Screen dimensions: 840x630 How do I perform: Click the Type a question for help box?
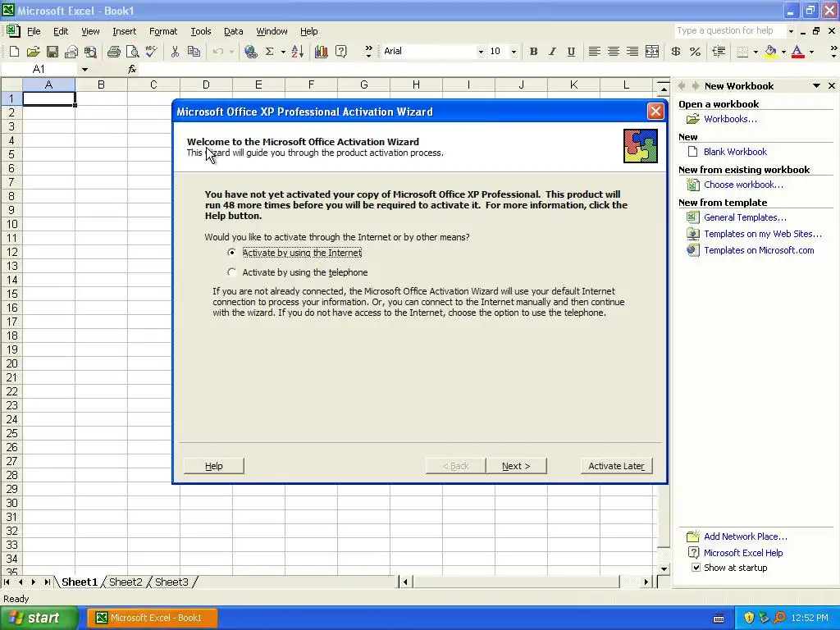pos(729,30)
